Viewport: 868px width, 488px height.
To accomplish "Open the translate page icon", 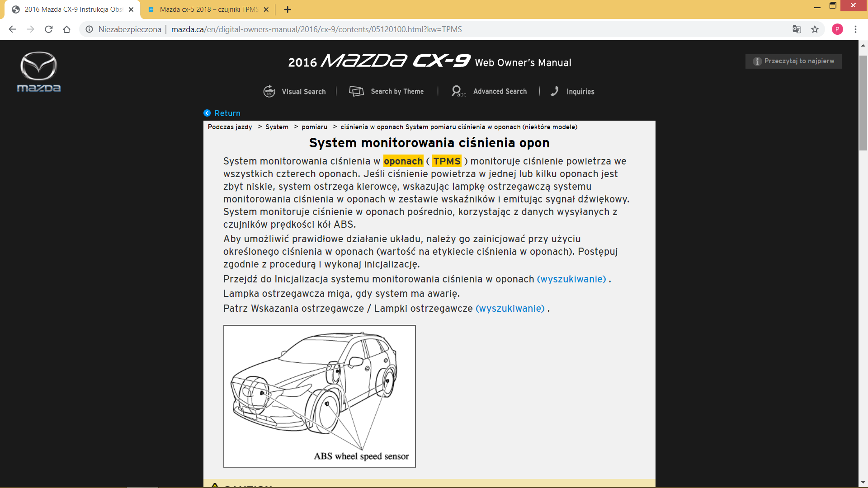I will (797, 29).
